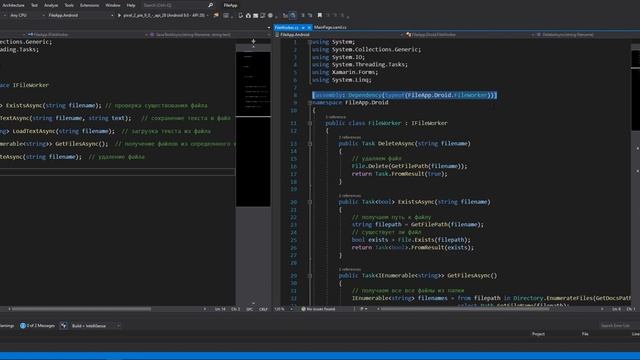Click the toolbar icon right of device dropdown
This screenshot has width=640, height=360.
coord(216,16)
